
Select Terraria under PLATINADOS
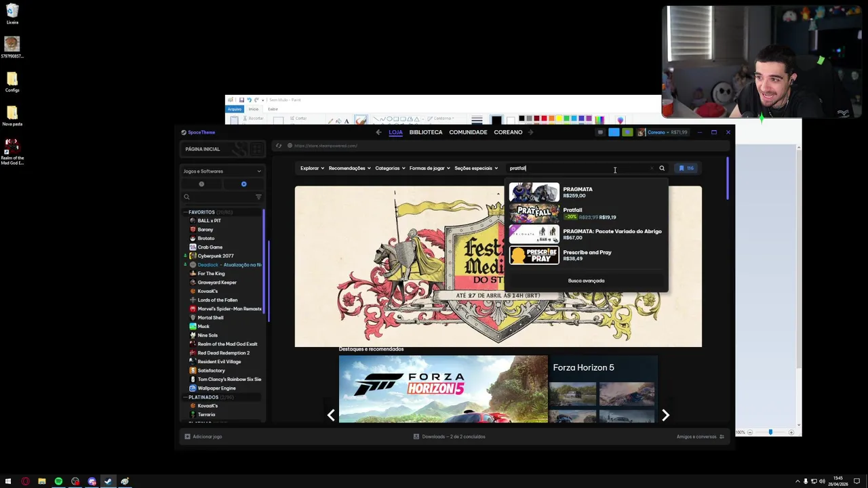pyautogui.click(x=206, y=415)
